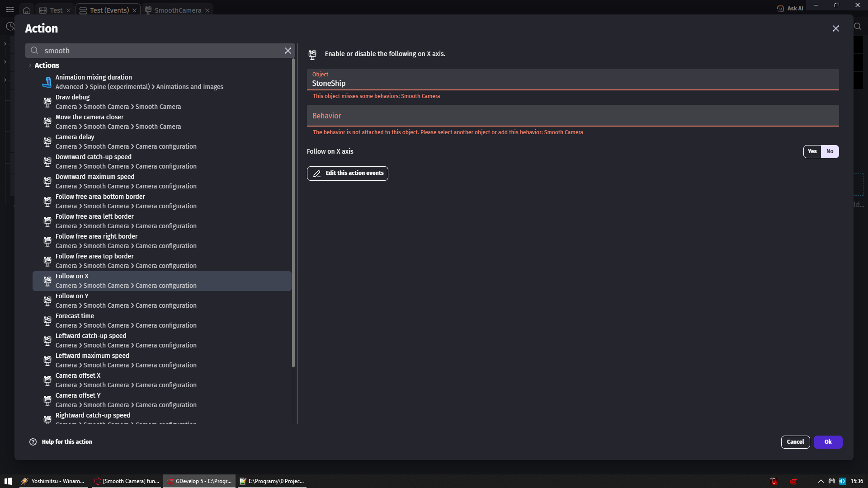This screenshot has height=488, width=868.
Task: Switch to the SmoothCamera tab
Action: (x=177, y=10)
